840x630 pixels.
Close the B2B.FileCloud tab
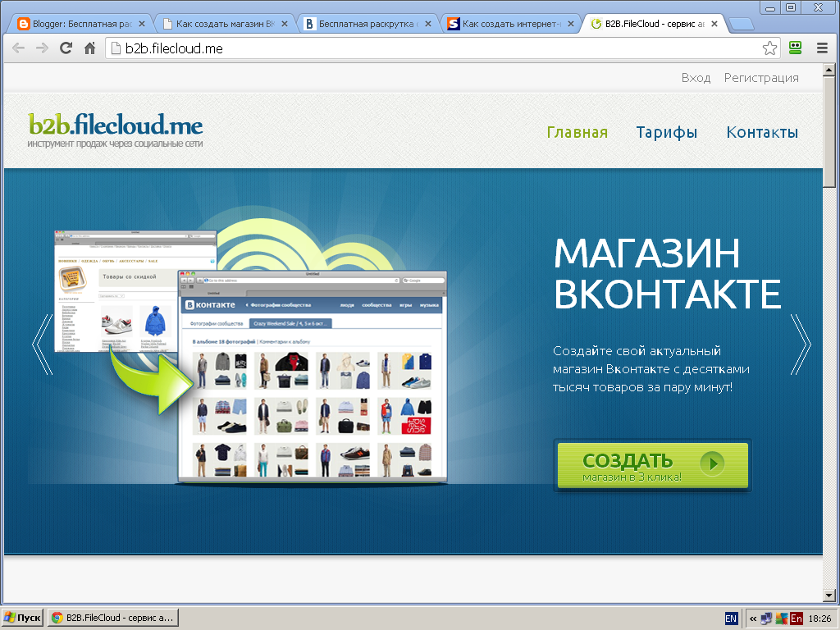coord(714,24)
